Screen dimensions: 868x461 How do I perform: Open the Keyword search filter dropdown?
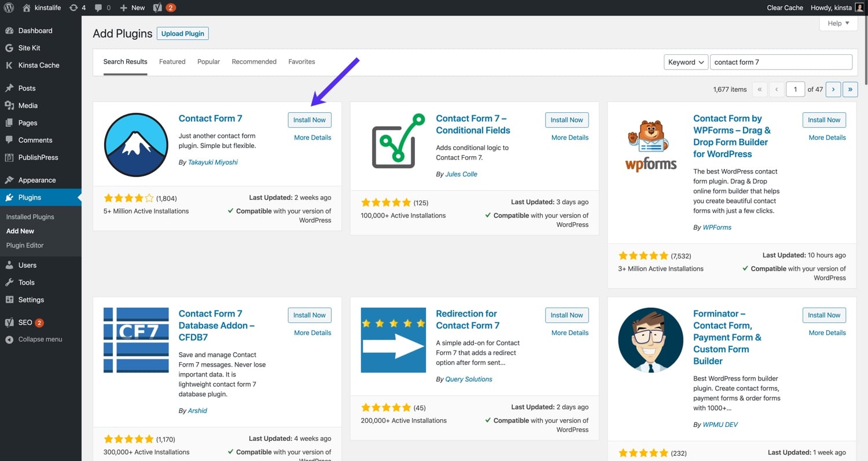click(x=685, y=61)
